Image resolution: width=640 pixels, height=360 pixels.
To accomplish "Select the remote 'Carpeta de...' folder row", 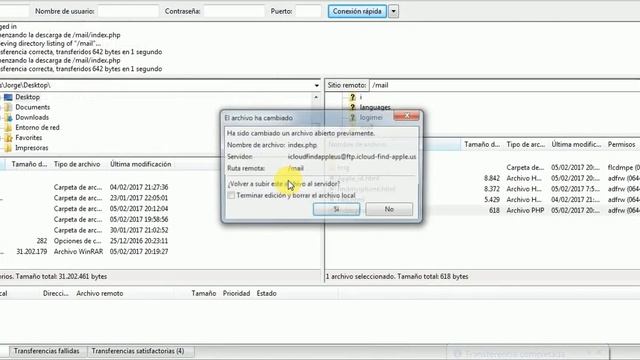I will click(x=483, y=167).
